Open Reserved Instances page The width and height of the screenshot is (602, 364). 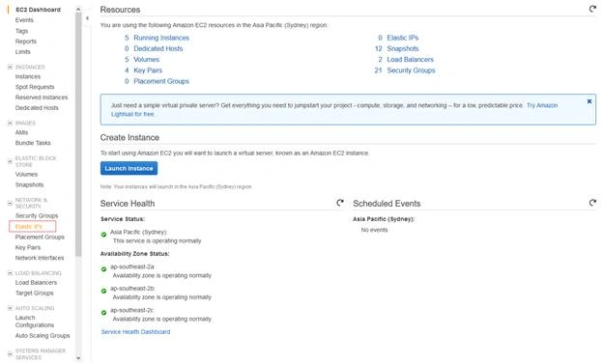coord(42,98)
